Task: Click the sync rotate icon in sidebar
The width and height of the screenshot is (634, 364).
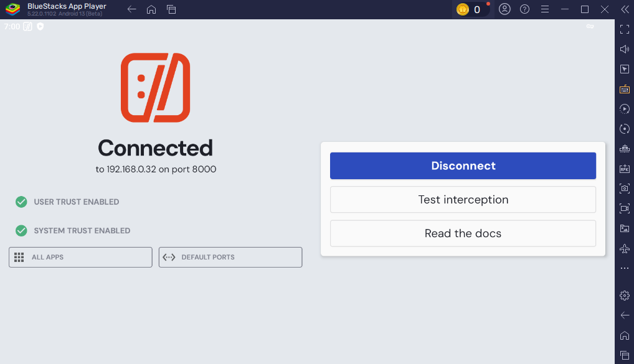Action: [x=625, y=129]
